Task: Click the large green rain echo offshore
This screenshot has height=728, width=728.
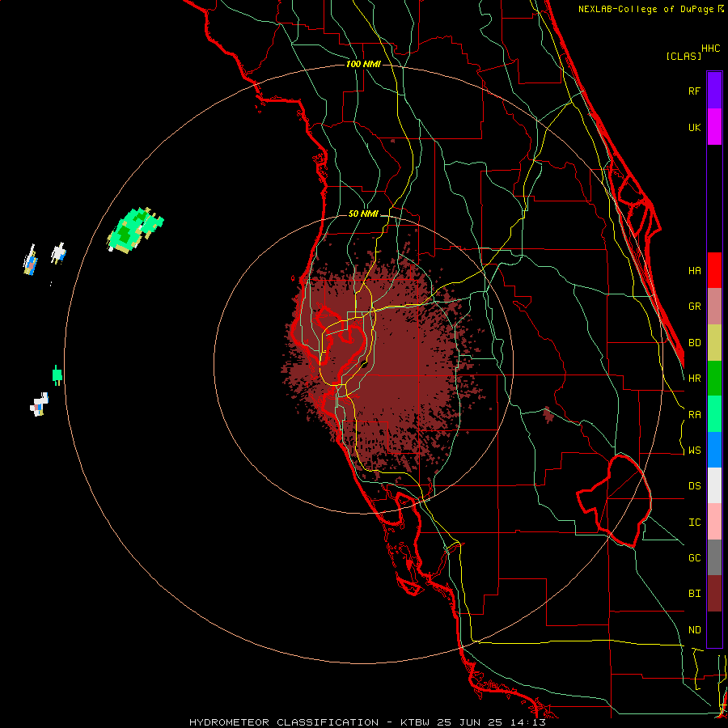Action: pos(134,230)
